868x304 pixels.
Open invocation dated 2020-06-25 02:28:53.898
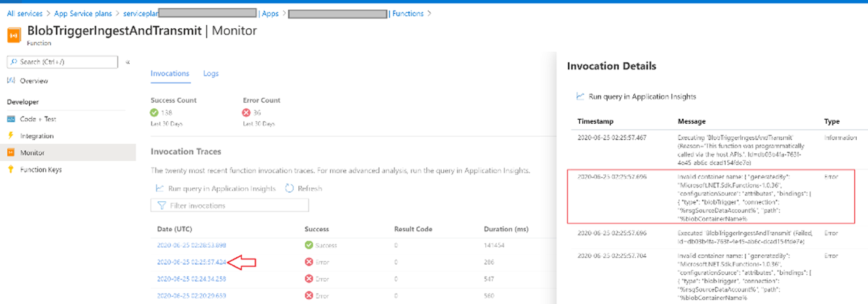click(x=191, y=245)
